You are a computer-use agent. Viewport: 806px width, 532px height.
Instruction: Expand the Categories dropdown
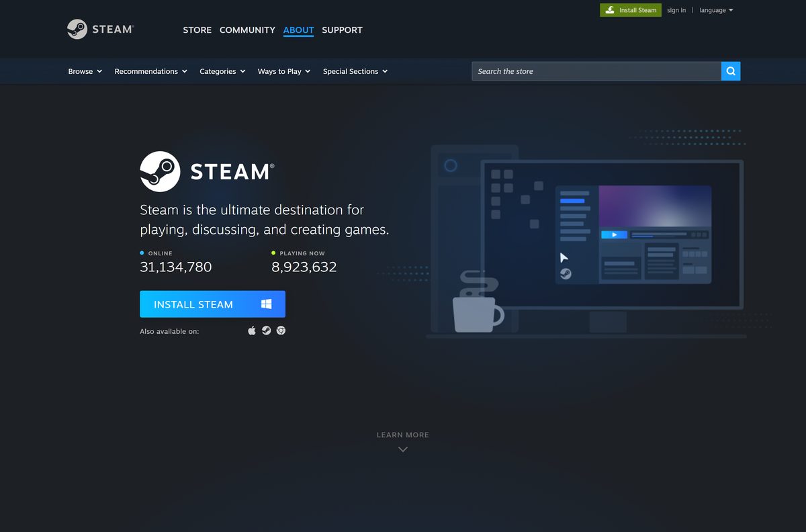(222, 71)
